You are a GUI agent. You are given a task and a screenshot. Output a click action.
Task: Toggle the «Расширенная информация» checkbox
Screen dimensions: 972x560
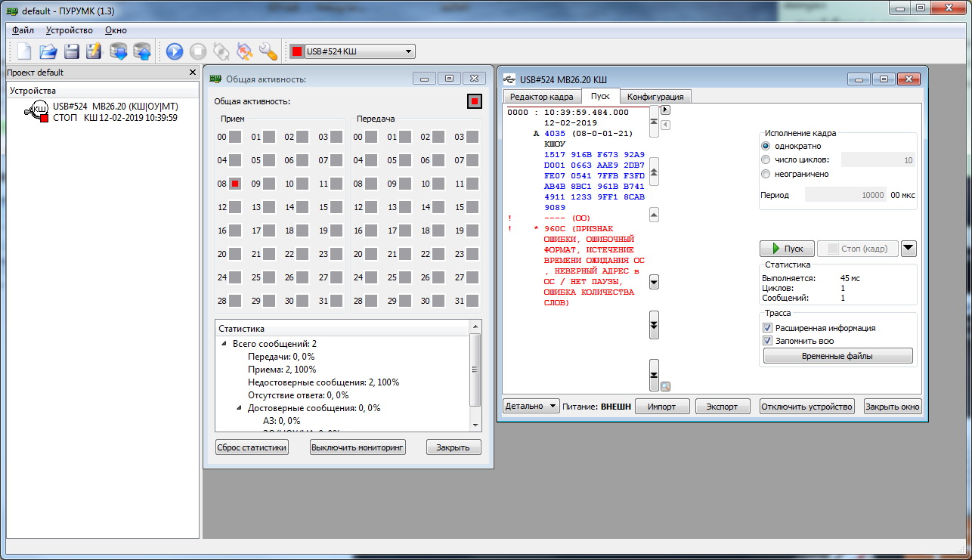tap(768, 328)
